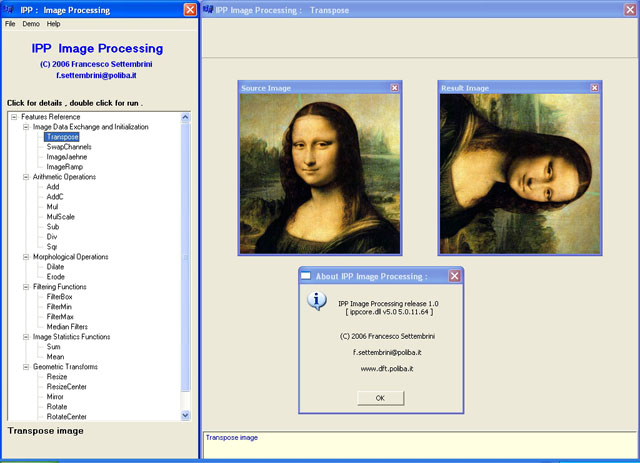This screenshot has width=640, height=463.
Task: Click the tree scrollbar down arrow
Action: (x=185, y=416)
